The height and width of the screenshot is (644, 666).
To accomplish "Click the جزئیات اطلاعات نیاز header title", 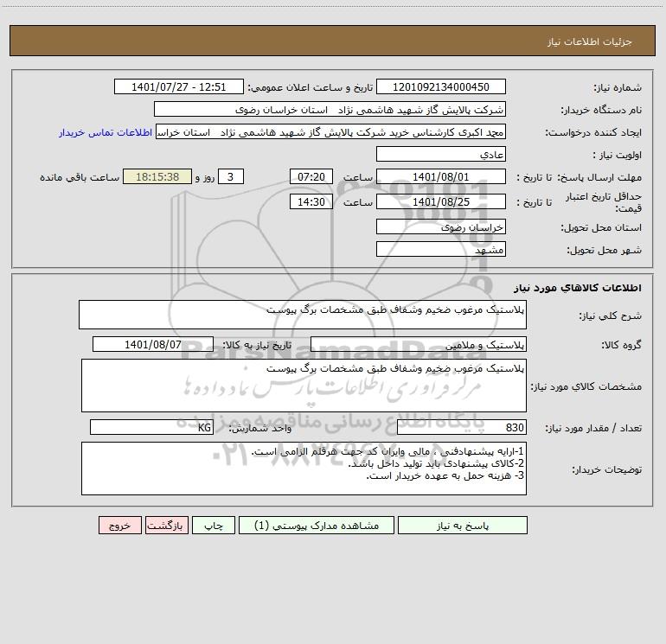I will 590,41.
